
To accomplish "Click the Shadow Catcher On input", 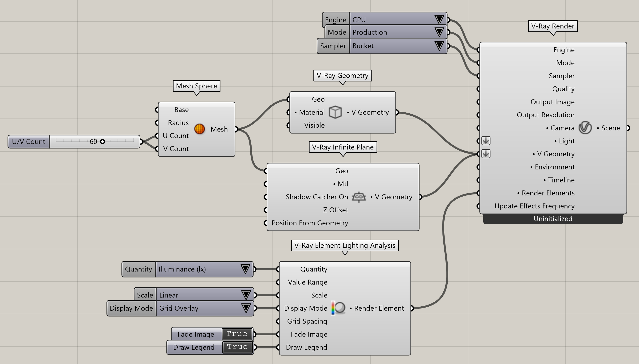I will tap(317, 197).
